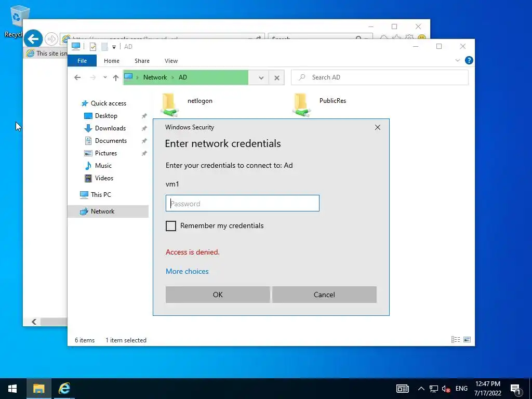Open Action Center notifications

tap(516, 389)
